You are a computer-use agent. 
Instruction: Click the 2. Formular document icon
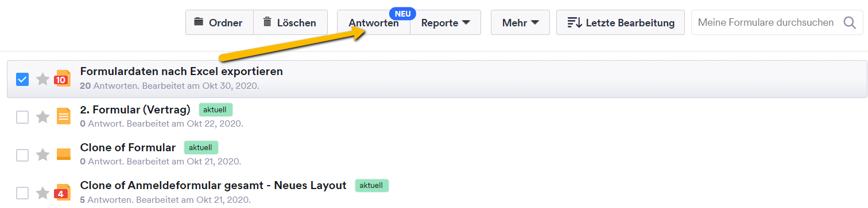click(64, 116)
